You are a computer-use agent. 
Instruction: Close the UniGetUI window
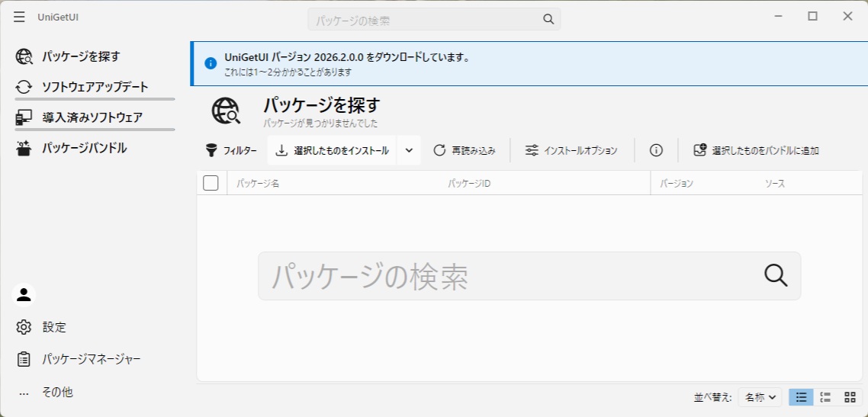pos(847,17)
